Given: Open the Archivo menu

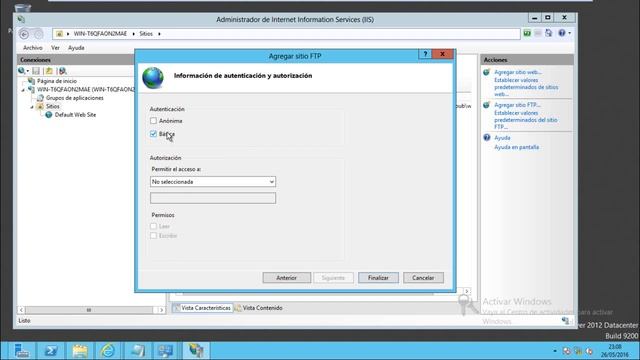Looking at the screenshot, I should pyautogui.click(x=33, y=48).
